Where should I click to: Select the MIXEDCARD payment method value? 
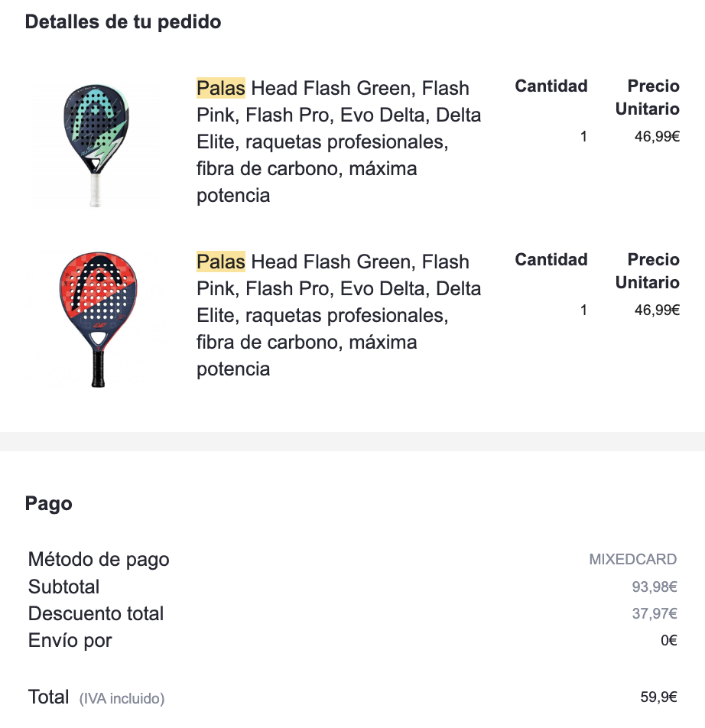632,560
